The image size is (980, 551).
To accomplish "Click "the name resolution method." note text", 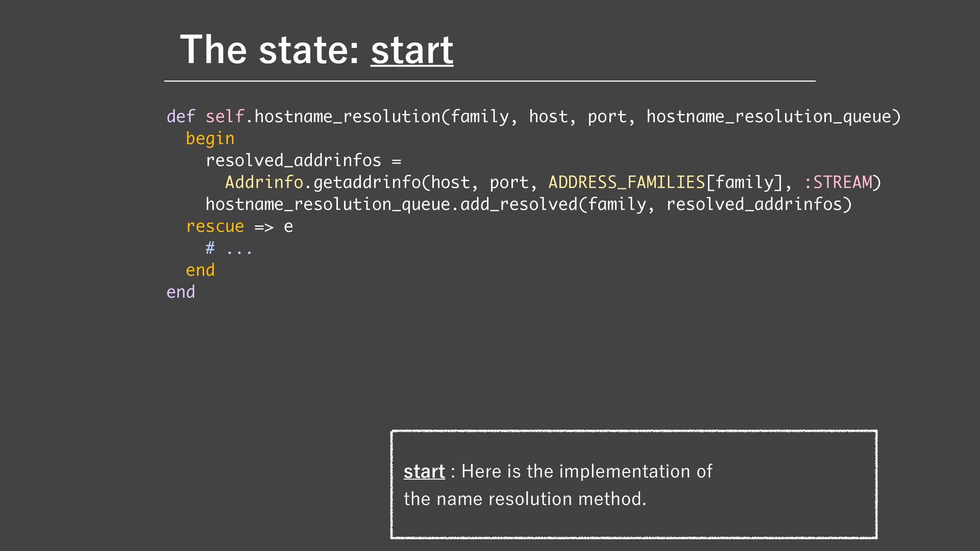I will coord(525,499).
